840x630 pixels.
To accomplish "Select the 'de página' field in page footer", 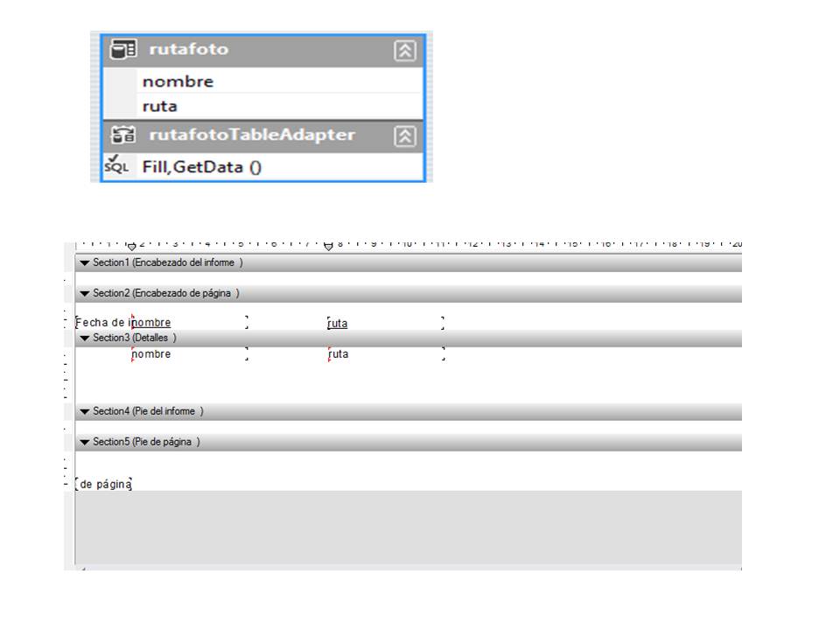I will pos(104,484).
